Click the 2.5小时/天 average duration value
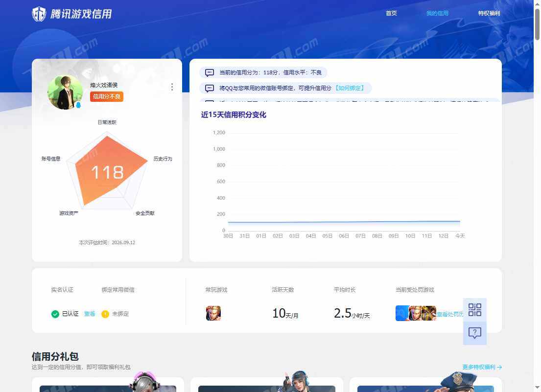 [x=352, y=313]
